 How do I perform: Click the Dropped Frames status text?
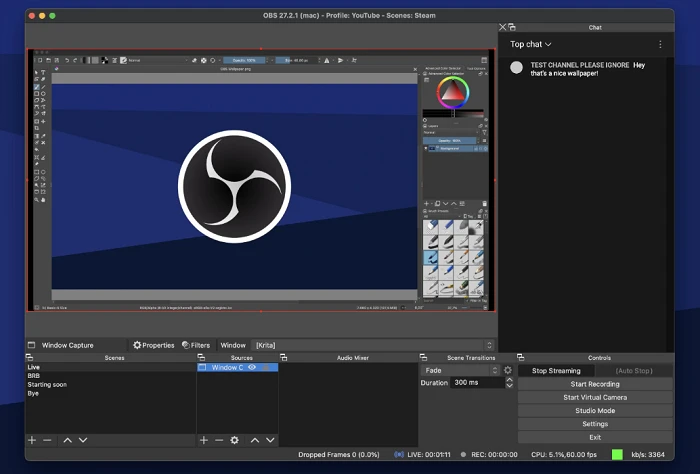tap(338, 454)
